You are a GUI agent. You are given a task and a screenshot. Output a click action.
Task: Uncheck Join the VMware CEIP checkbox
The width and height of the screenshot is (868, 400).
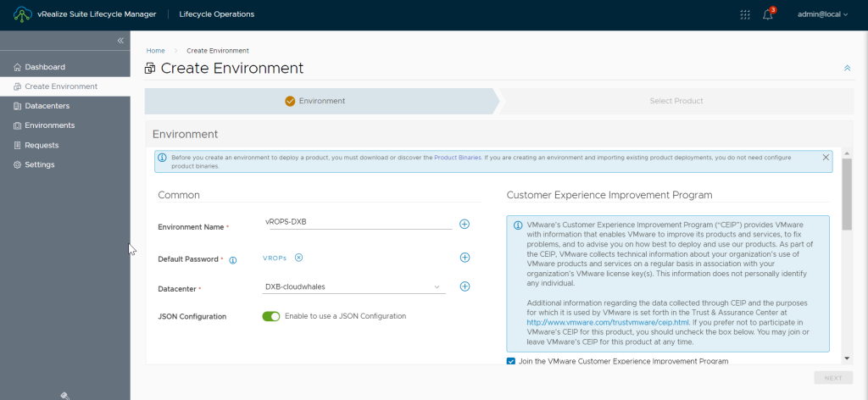(510, 361)
